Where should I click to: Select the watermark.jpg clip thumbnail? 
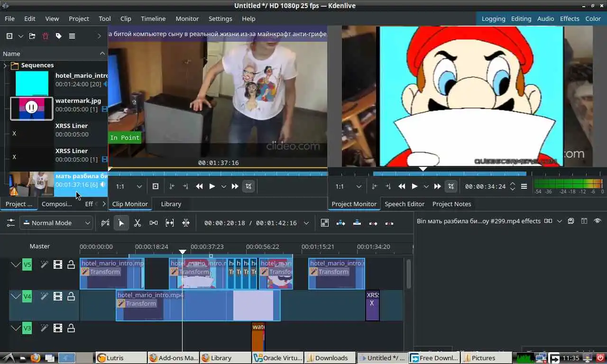32,108
